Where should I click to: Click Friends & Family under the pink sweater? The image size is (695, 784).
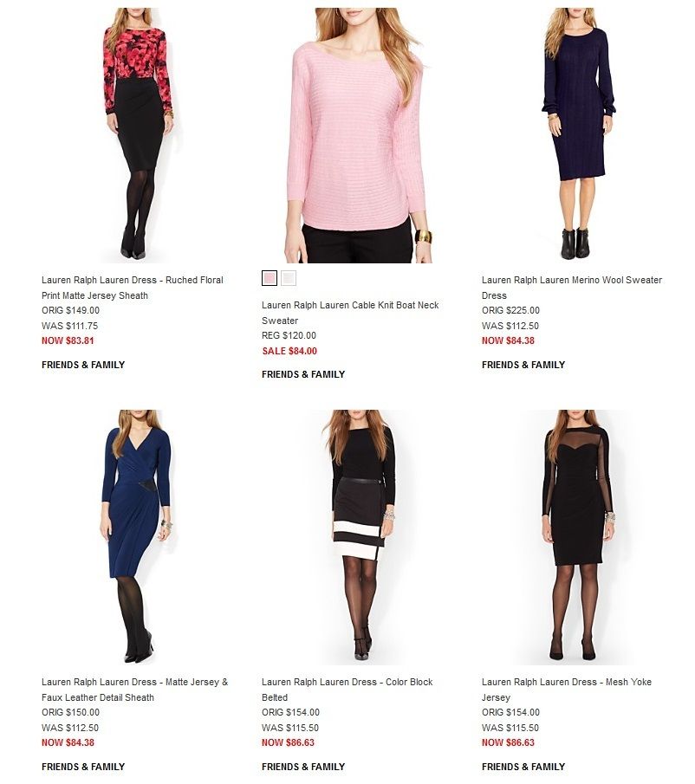click(x=303, y=374)
